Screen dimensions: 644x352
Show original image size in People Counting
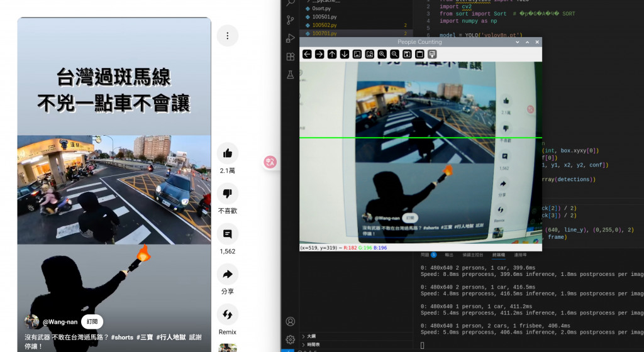pos(357,54)
